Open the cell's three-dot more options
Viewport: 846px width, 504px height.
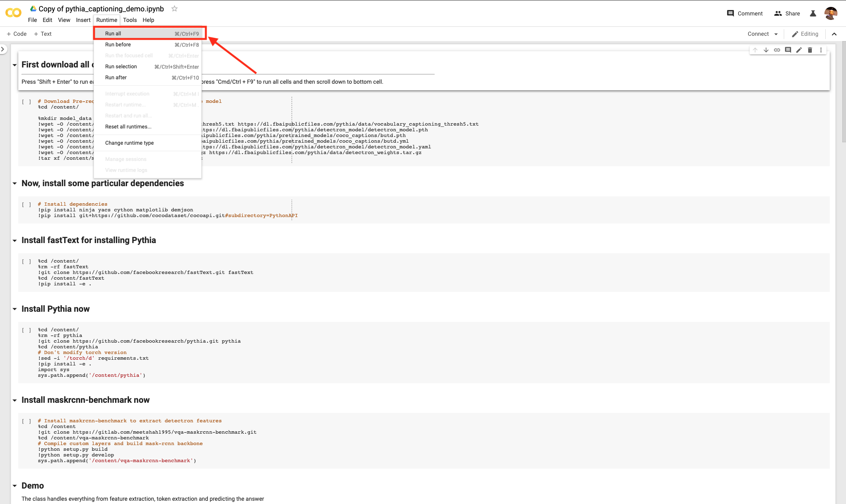821,50
